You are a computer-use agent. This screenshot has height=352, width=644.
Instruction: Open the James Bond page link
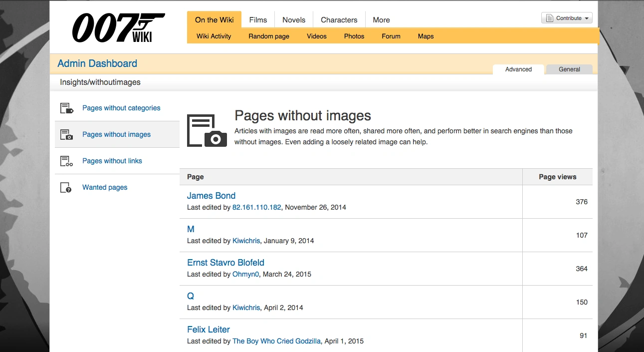tap(211, 196)
